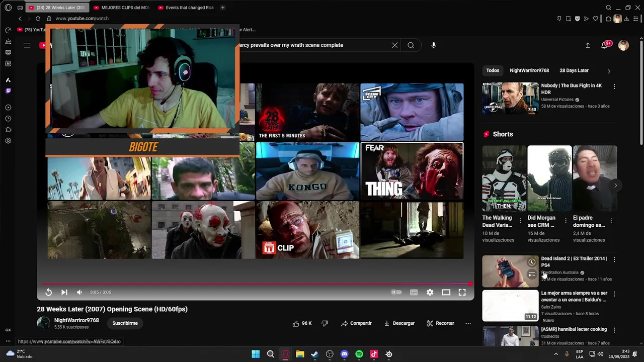Subscribe with the Suscribirme button
644x362 pixels.
pyautogui.click(x=125, y=323)
